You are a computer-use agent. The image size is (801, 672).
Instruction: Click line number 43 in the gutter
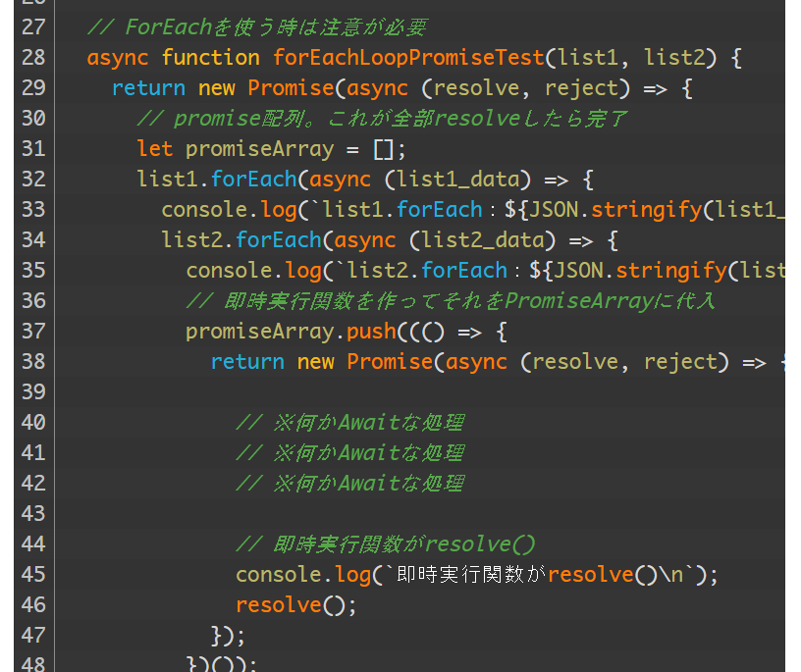point(32,514)
